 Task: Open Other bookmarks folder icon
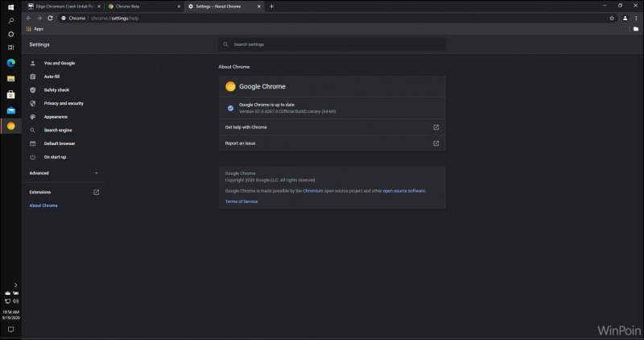coord(636,29)
